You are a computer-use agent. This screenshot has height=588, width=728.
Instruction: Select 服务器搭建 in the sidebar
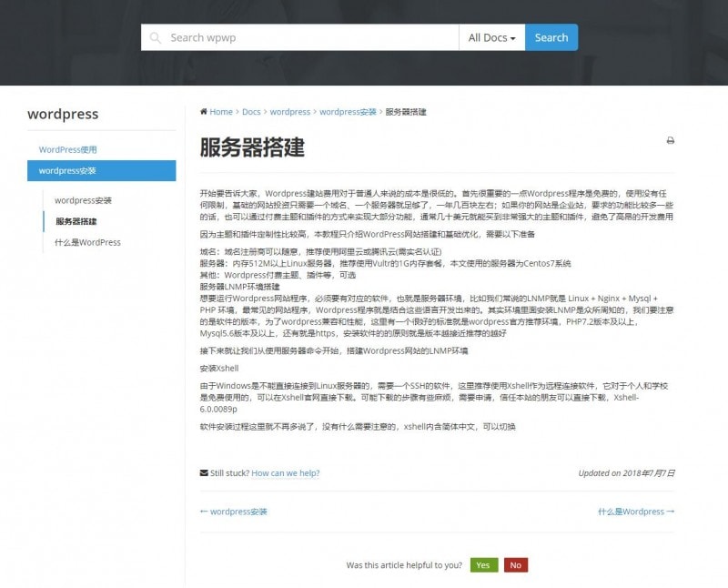coord(77,221)
